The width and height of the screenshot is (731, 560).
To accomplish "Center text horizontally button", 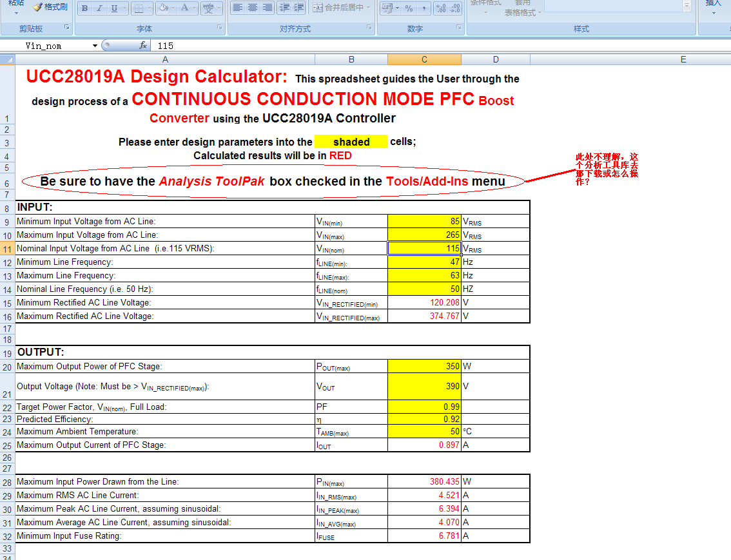I will tap(253, 8).
